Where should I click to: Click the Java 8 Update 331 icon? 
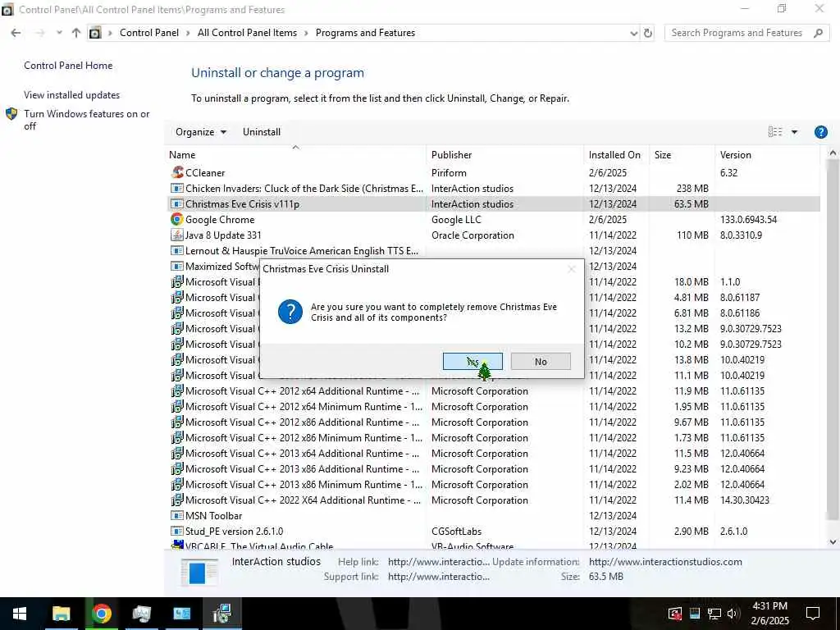pos(177,235)
